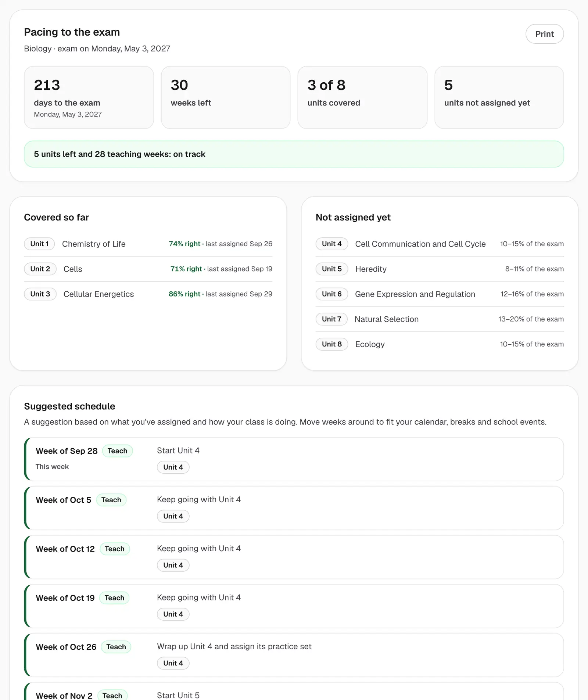Image resolution: width=588 pixels, height=700 pixels.
Task: Click the 71% right score
Action: click(186, 269)
